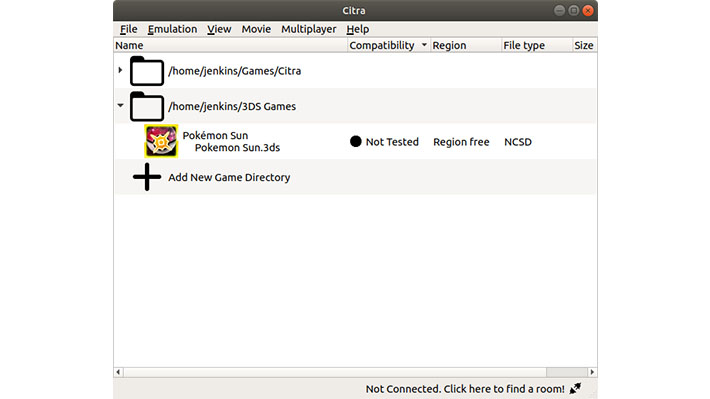This screenshot has width=710, height=399.
Task: Collapse the /home/jenkins/3DS Games directory
Action: click(x=120, y=106)
